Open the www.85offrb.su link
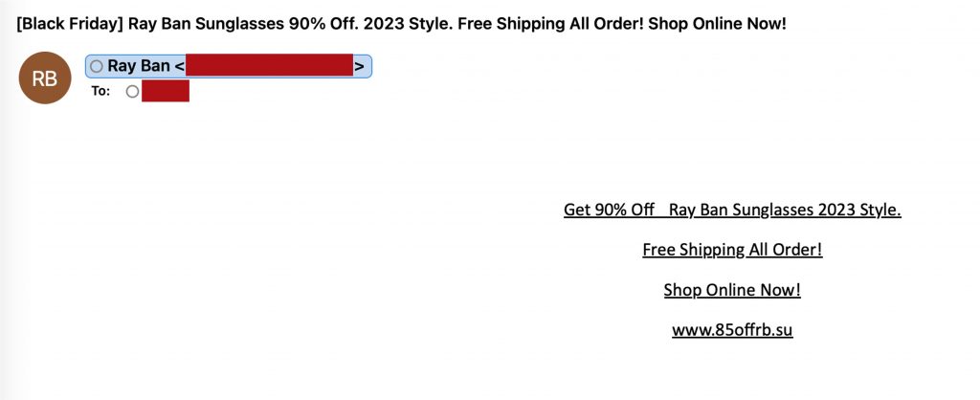The image size is (980, 400). coord(732,330)
